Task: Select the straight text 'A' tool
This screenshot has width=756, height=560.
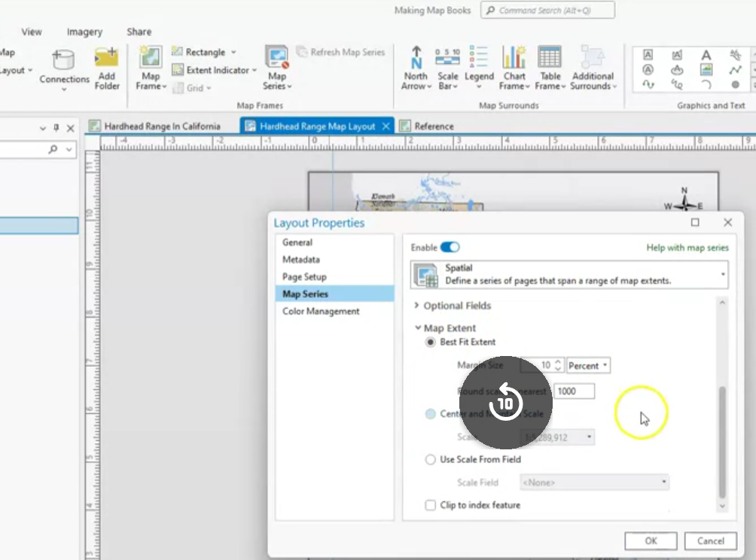Action: point(706,54)
